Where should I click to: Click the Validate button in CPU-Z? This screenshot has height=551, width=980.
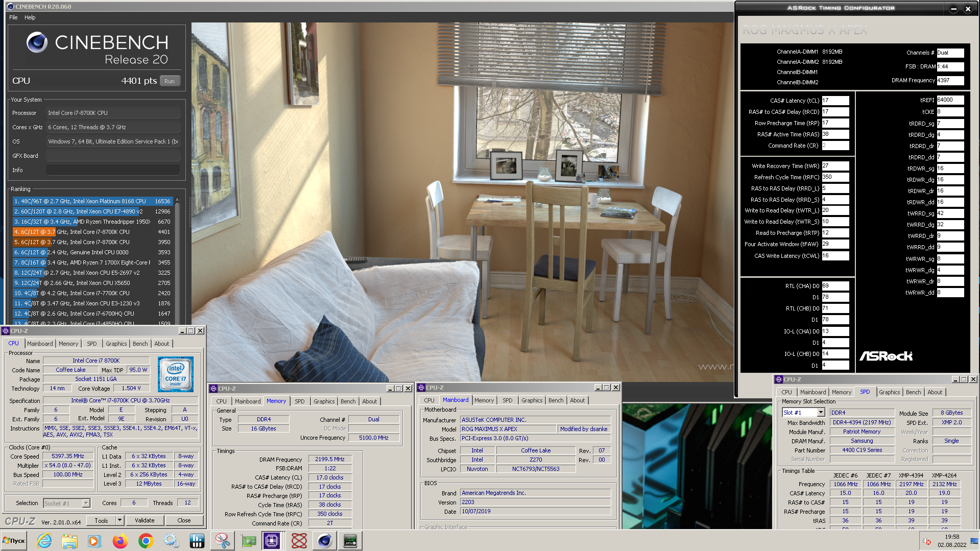(x=145, y=520)
